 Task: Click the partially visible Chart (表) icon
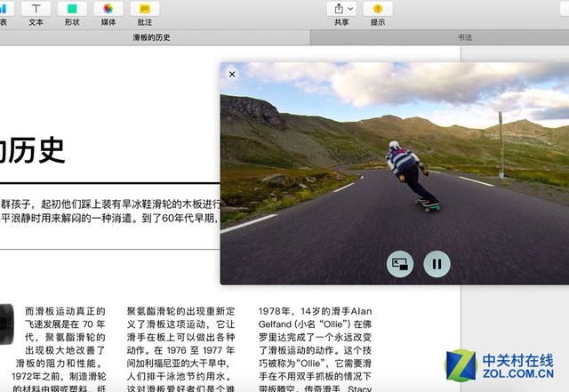5,9
